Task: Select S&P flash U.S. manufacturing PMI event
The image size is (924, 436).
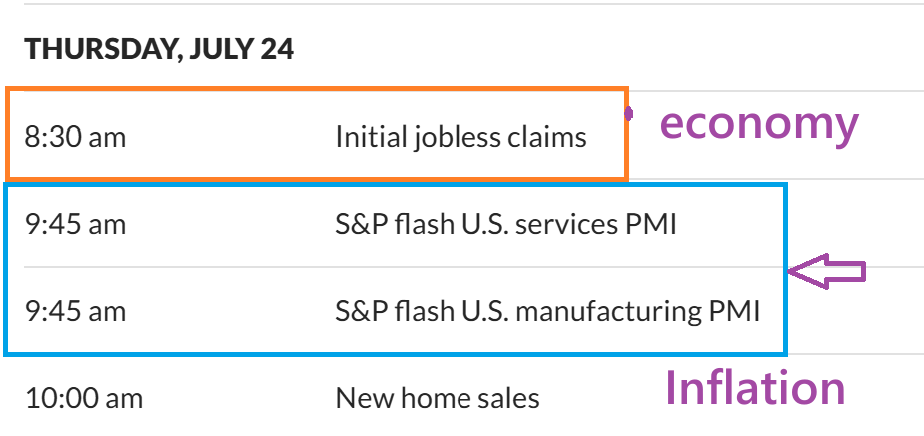Action: pos(547,311)
